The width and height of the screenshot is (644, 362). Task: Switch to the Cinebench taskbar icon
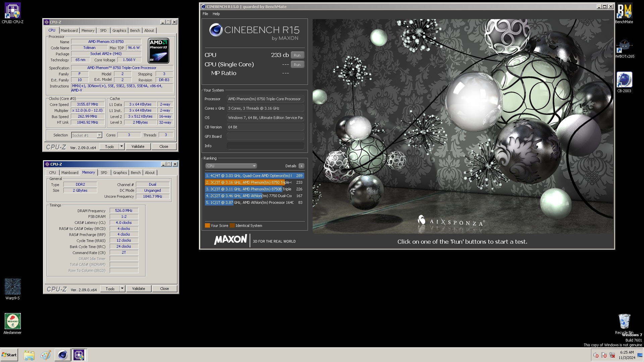click(x=62, y=355)
